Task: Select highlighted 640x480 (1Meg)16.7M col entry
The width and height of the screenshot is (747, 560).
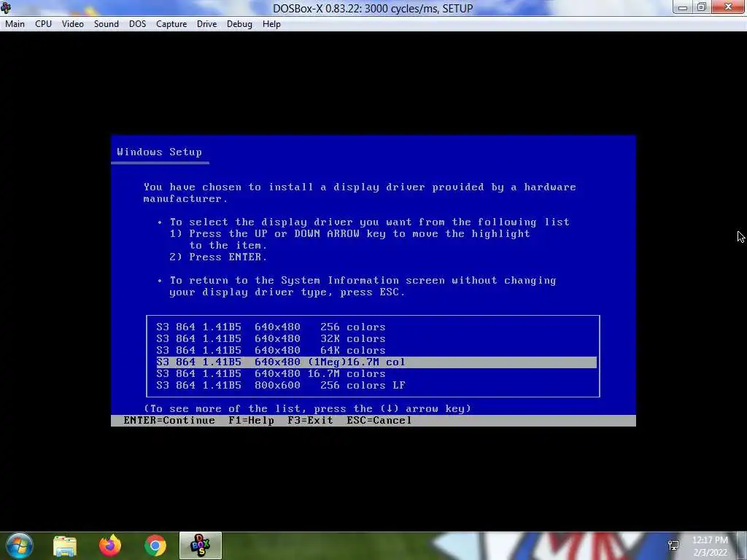Action: pos(376,362)
